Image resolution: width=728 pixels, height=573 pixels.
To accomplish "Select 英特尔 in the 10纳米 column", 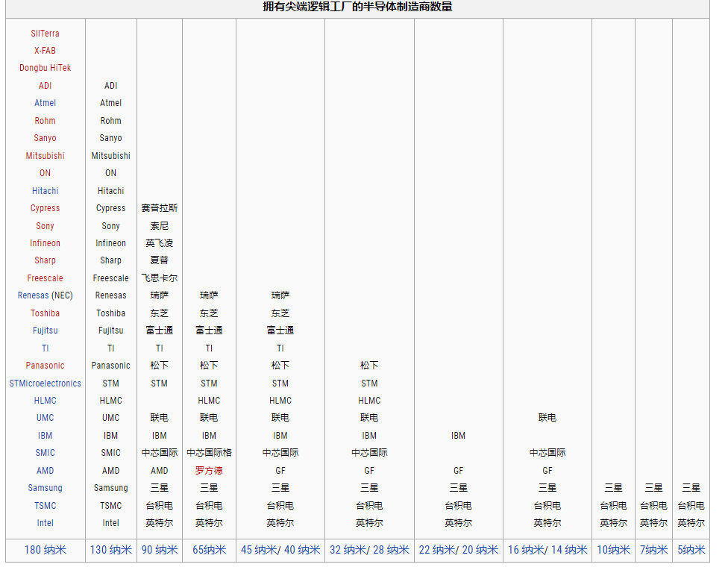I will pyautogui.click(x=613, y=523).
